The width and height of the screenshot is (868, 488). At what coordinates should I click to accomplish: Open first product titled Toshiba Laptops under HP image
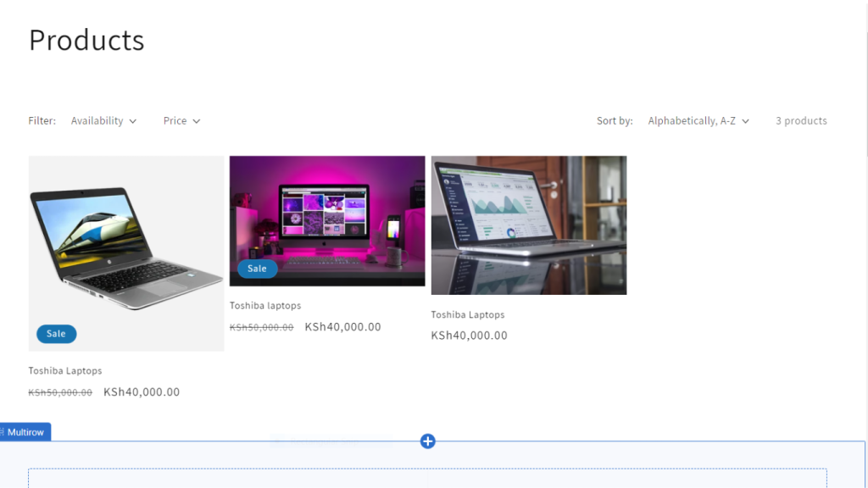[x=65, y=371]
